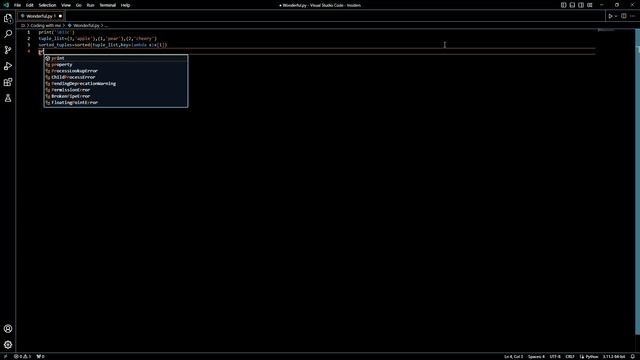Click the VS Code logo icon
640x360 pixels.
6,5
